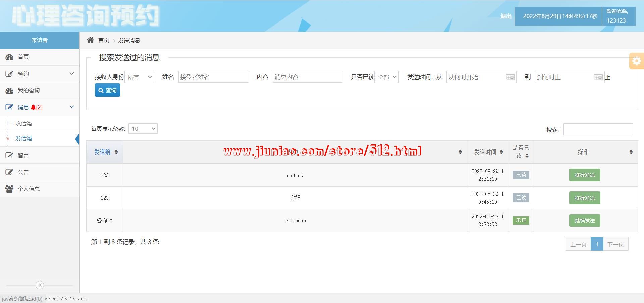
Task: Open 留言 menu item
Action: pyautogui.click(x=40, y=155)
